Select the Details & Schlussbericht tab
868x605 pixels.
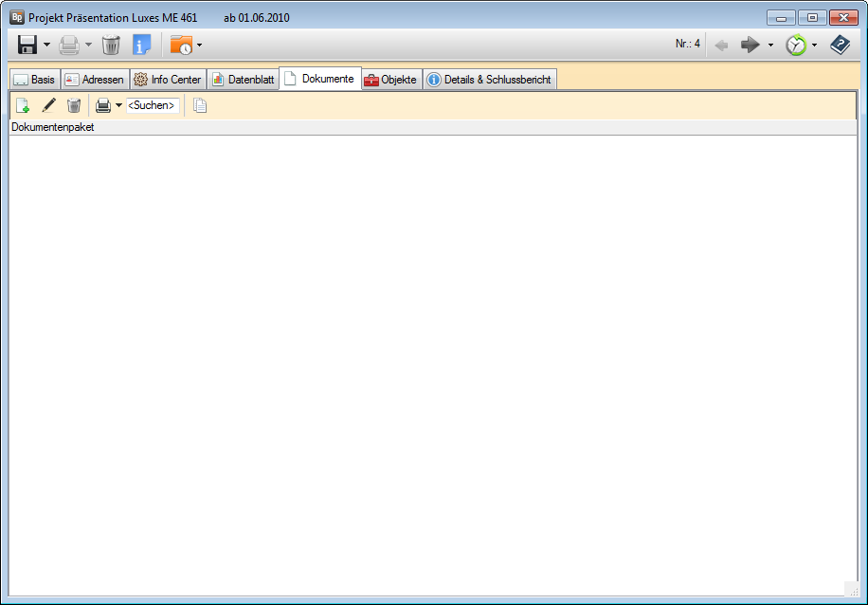click(489, 80)
